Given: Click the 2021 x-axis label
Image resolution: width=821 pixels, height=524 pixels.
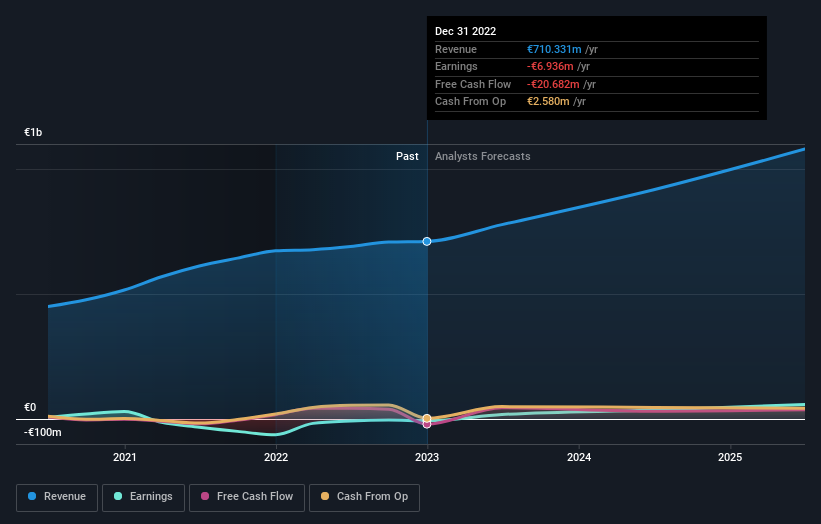Looking at the screenshot, I should (x=125, y=457).
